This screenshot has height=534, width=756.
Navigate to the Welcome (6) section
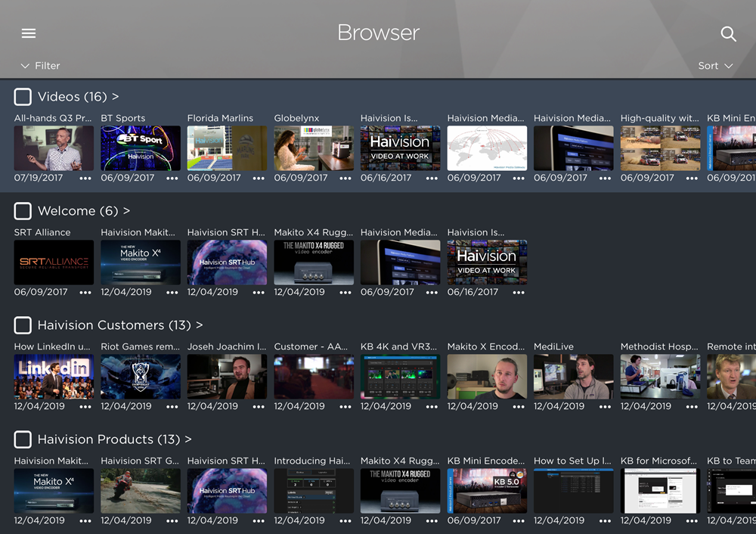coord(79,211)
